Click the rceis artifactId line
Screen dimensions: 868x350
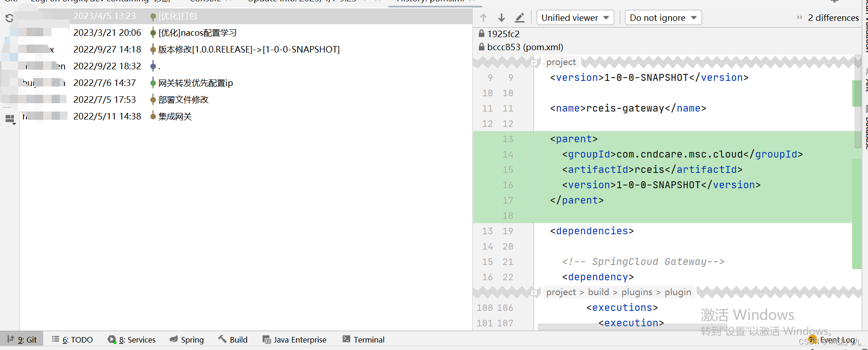pos(652,170)
